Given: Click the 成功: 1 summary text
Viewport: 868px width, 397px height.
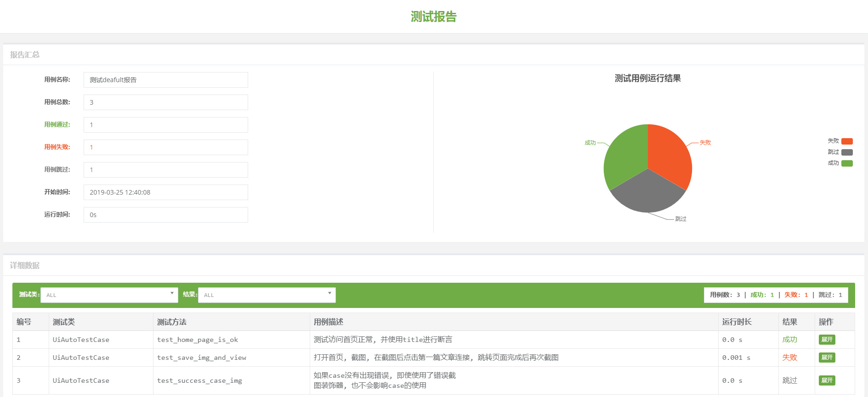Looking at the screenshot, I should coord(762,295).
